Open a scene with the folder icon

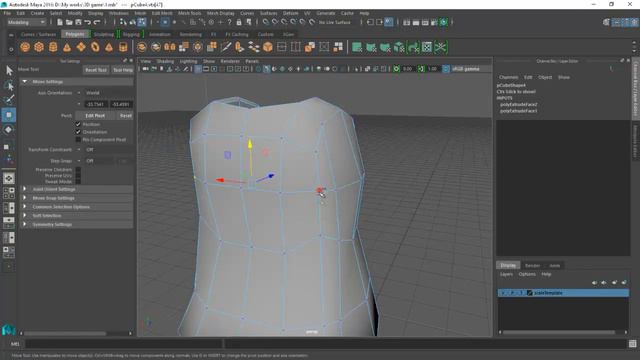(x=69, y=22)
